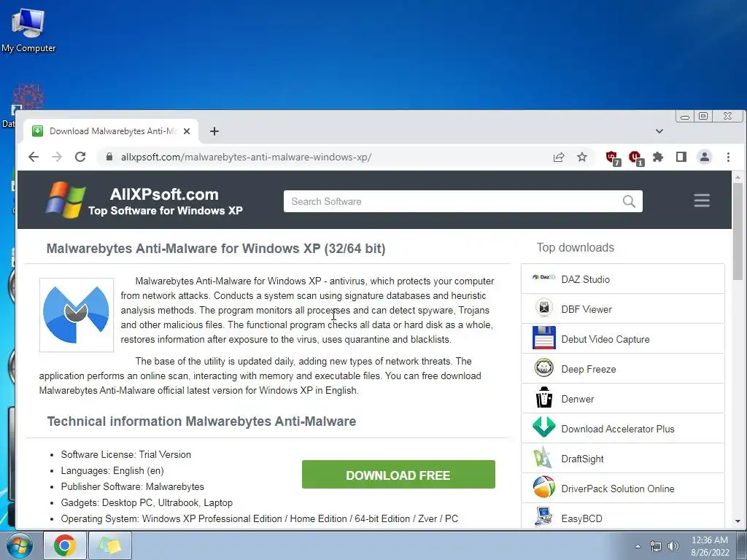Click the search magnifier icon
The height and width of the screenshot is (560, 747).
[629, 201]
